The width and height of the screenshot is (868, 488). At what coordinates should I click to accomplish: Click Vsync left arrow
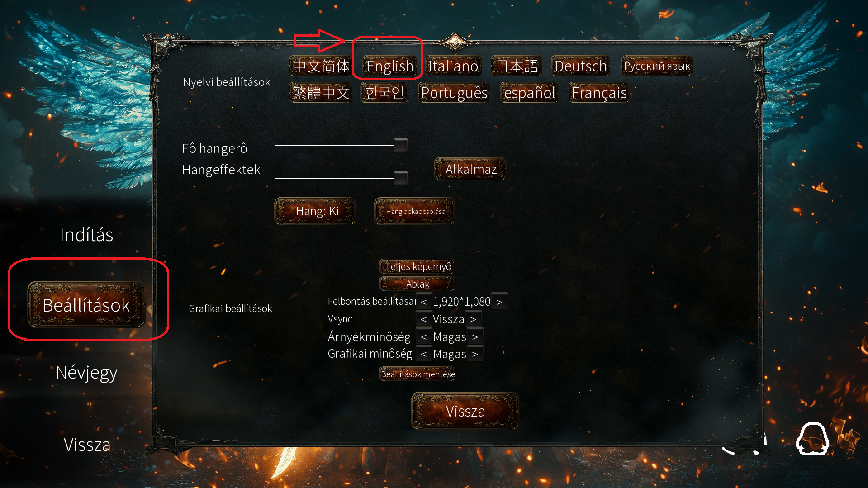[x=424, y=319]
